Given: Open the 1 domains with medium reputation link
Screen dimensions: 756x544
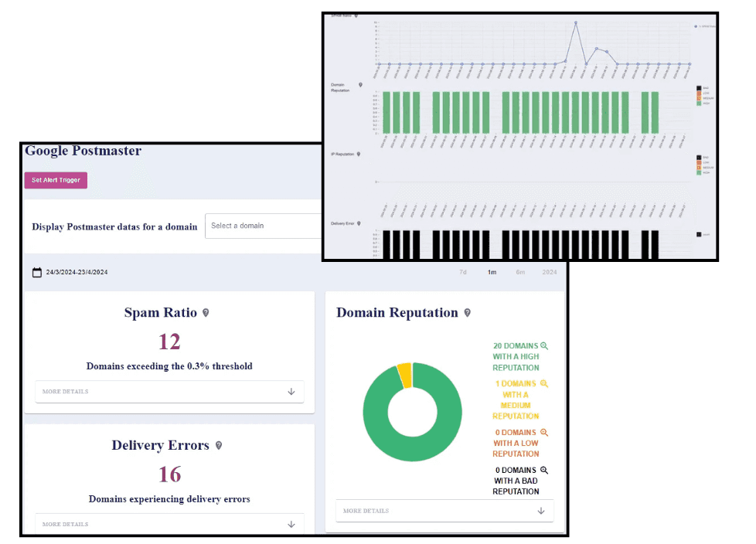Looking at the screenshot, I should coord(516,399).
